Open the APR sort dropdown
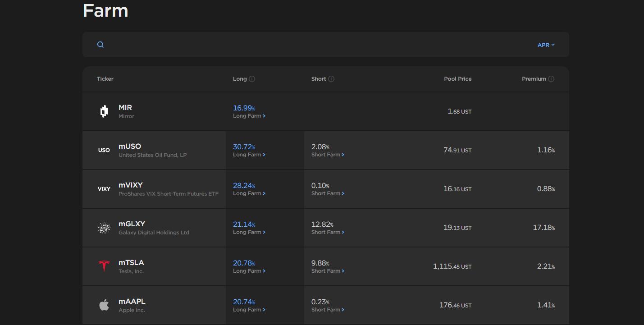 pos(546,45)
